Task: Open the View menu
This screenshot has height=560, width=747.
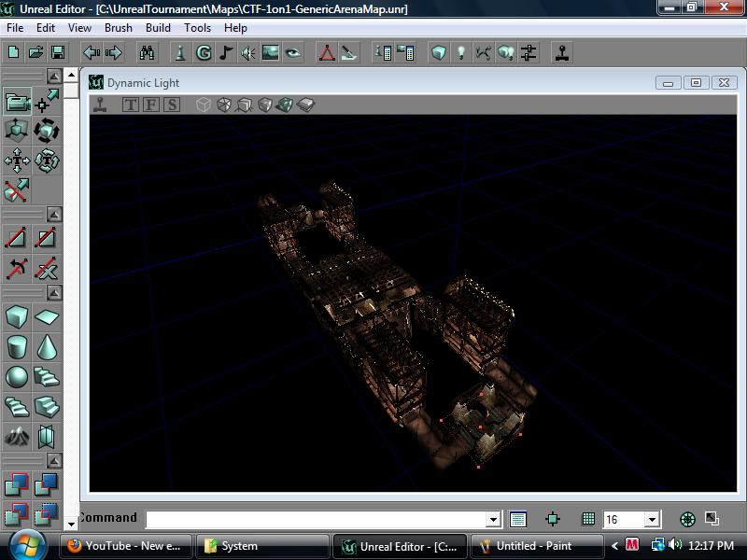Action: [x=78, y=28]
